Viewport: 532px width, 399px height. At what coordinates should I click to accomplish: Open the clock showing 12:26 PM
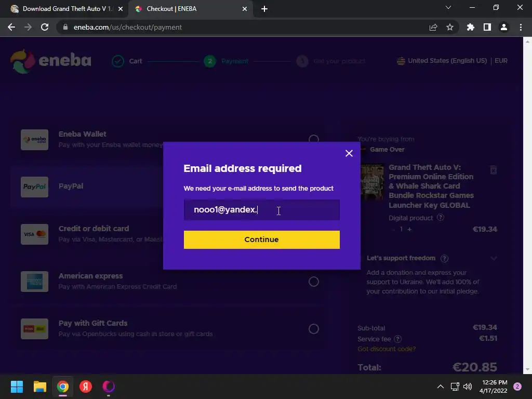494,387
